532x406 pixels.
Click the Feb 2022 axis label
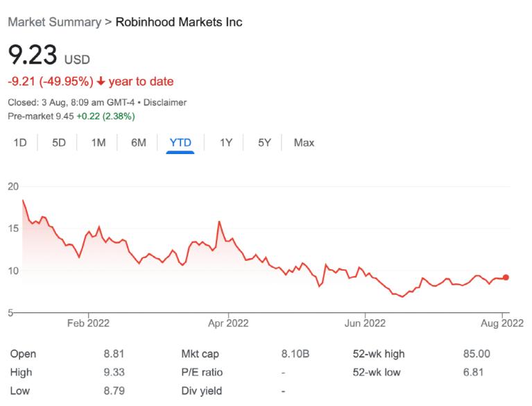tap(89, 323)
